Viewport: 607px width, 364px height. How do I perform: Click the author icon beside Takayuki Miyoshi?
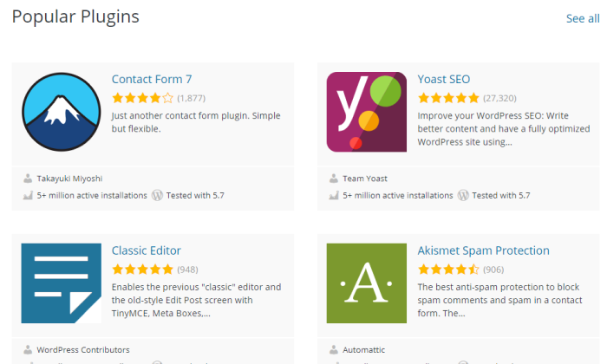pyautogui.click(x=28, y=179)
